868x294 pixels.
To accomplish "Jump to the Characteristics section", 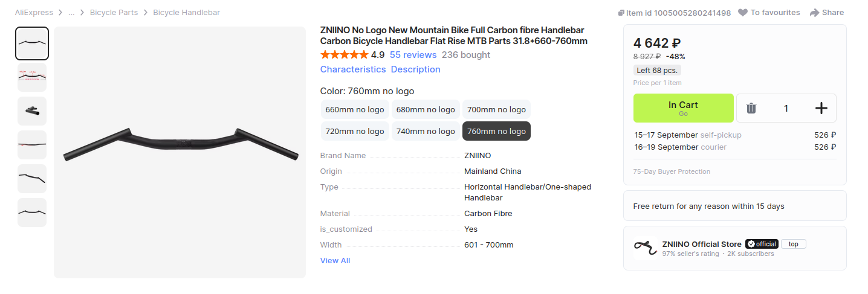I will click(353, 69).
